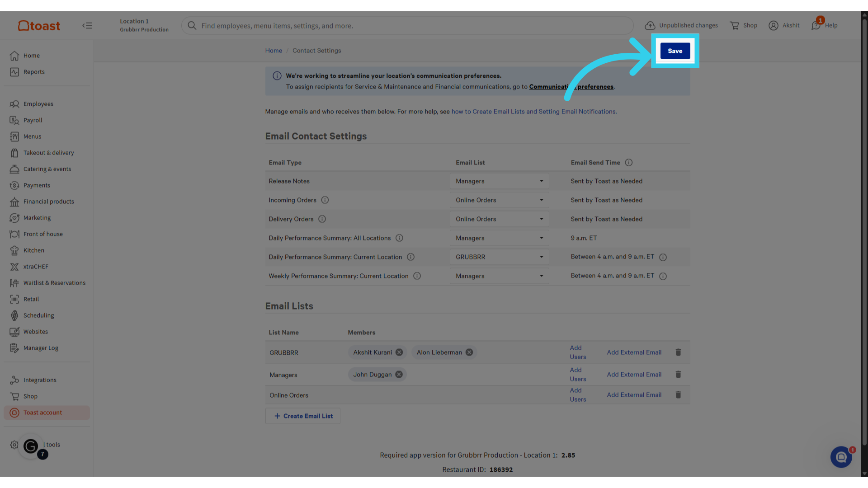The width and height of the screenshot is (868, 488).
Task: Click the Save button
Action: click(x=675, y=51)
